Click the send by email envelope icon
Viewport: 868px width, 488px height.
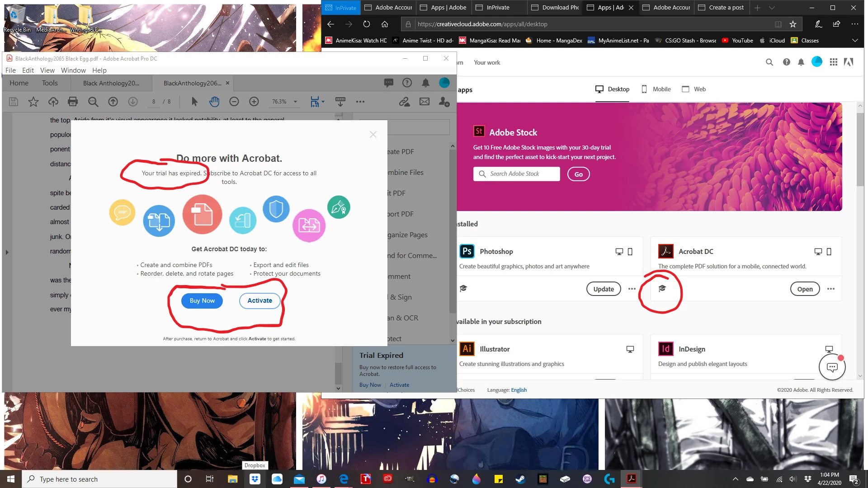pyautogui.click(x=424, y=102)
